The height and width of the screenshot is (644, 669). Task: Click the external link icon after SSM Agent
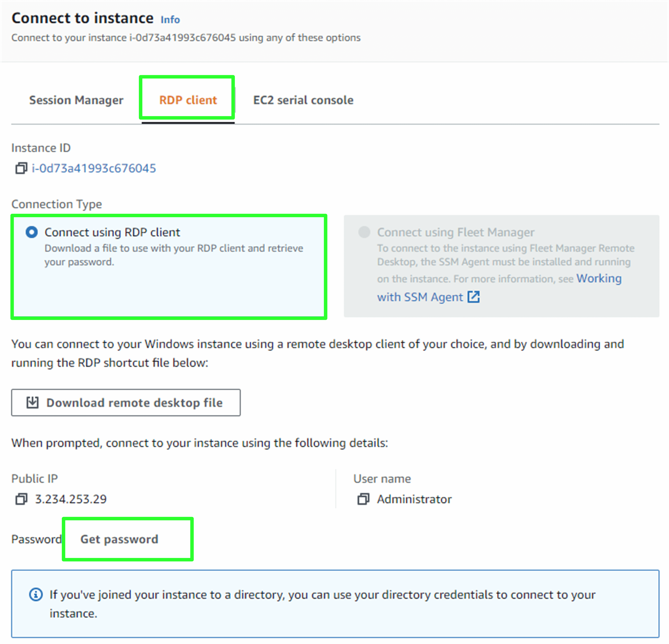point(473,297)
